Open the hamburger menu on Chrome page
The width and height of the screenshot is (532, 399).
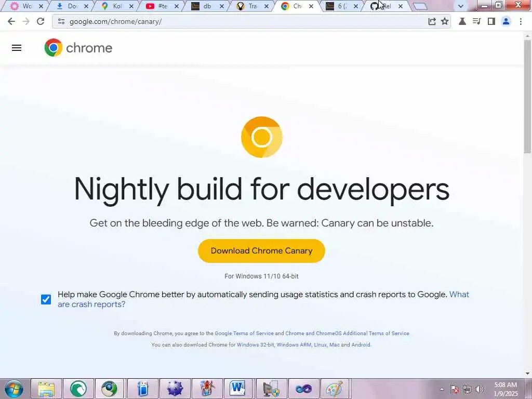point(17,48)
